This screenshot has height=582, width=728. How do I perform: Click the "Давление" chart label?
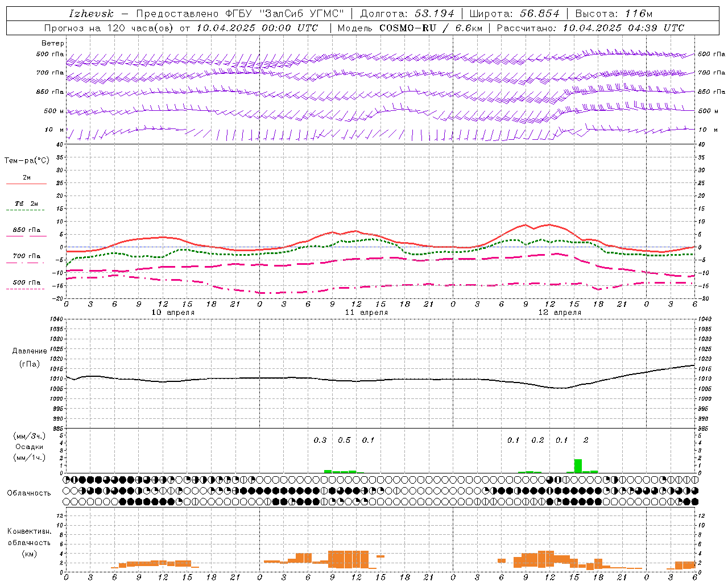pyautogui.click(x=30, y=351)
